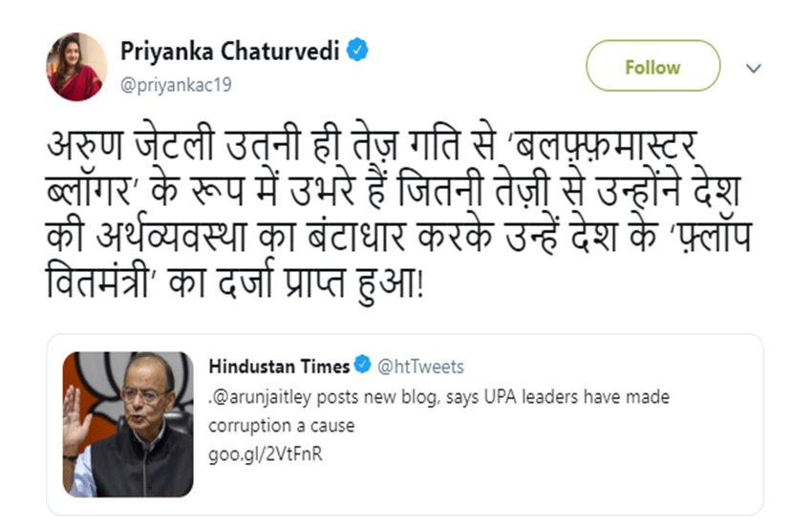
Task: Click the Arun Jaitley photo thumbnail
Action: tap(129, 424)
